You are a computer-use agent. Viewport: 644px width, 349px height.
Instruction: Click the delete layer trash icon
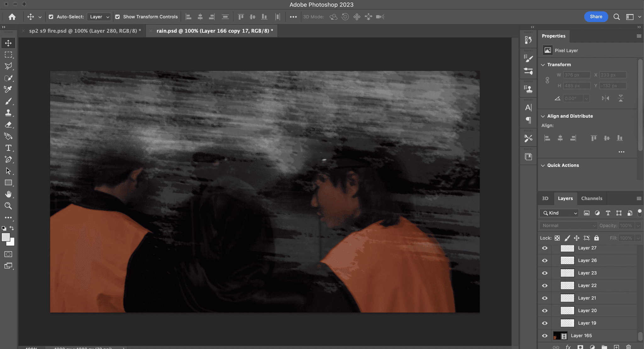pos(628,347)
